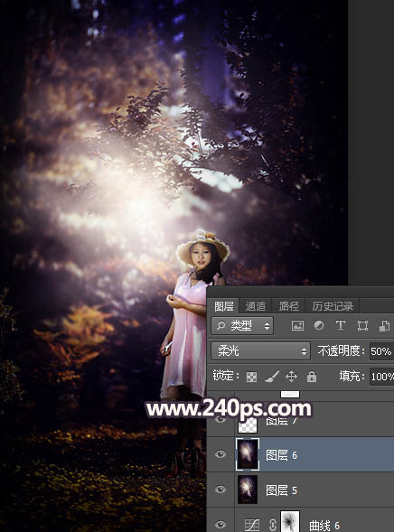Switch to the 通道 tab
The image size is (394, 532).
[x=256, y=306]
